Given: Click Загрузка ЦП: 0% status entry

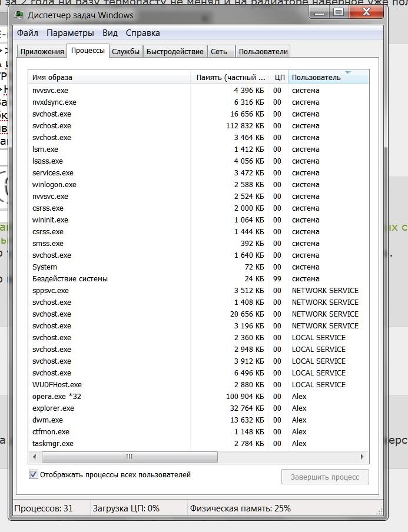Looking at the screenshot, I should click(126, 508).
